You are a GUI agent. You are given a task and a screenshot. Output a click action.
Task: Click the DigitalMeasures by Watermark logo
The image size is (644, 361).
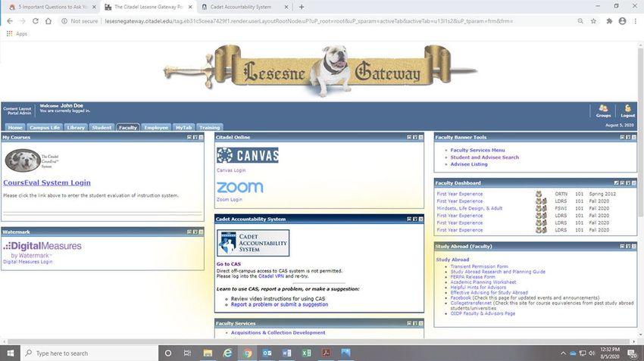click(x=42, y=250)
